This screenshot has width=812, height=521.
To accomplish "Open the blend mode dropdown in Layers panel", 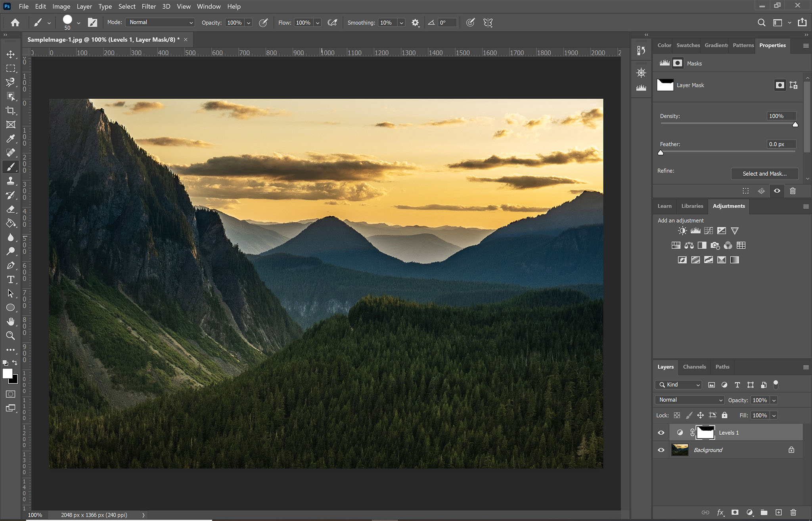I will tap(689, 400).
